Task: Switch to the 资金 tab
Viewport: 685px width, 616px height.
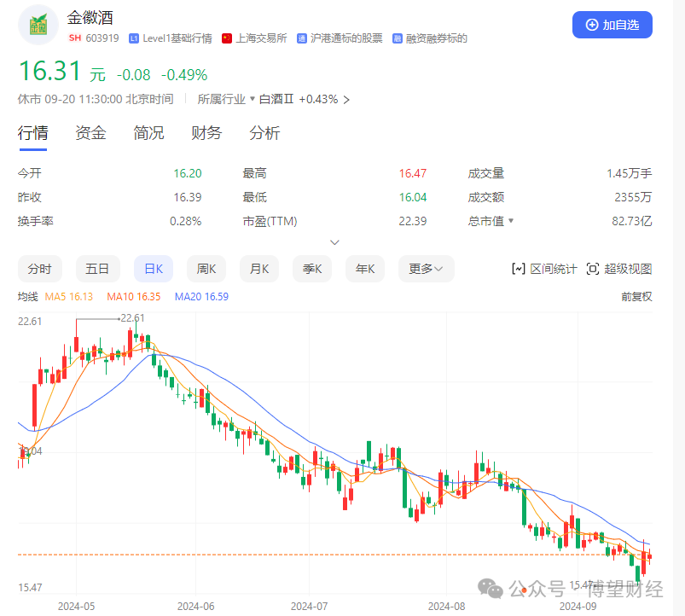Action: pyautogui.click(x=91, y=133)
